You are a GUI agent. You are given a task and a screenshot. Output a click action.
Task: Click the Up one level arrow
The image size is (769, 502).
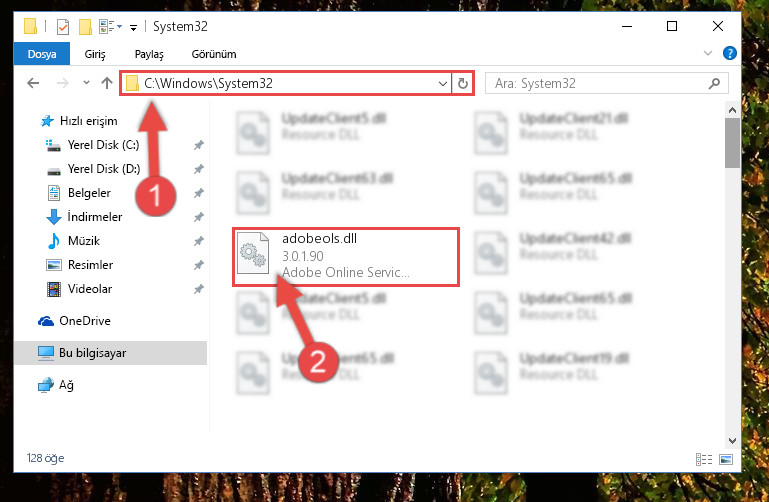point(107,83)
